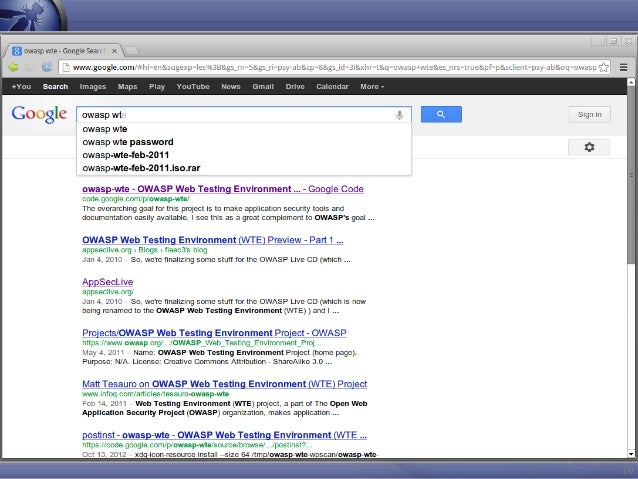Click fleec3's blog breadcrumb
638x479 pixels.
(x=186, y=250)
